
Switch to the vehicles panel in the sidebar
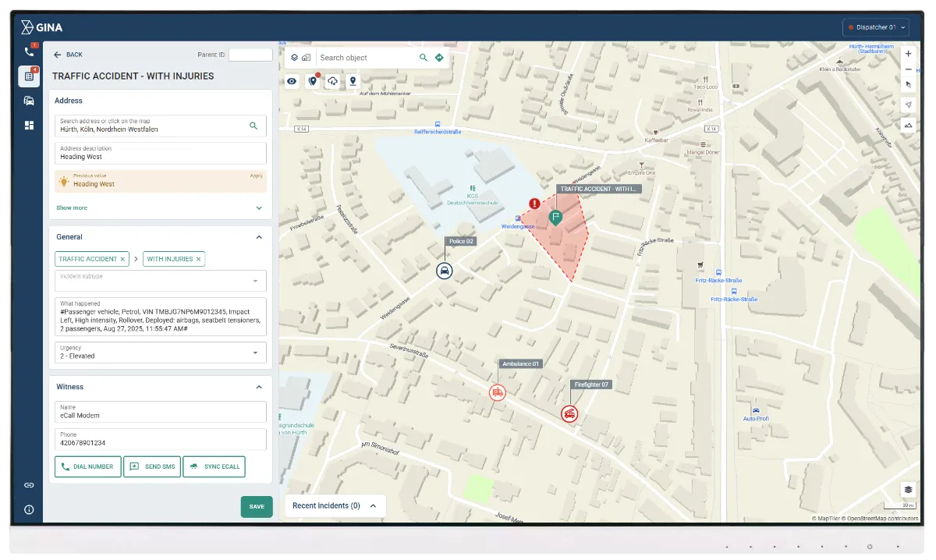pyautogui.click(x=30, y=101)
